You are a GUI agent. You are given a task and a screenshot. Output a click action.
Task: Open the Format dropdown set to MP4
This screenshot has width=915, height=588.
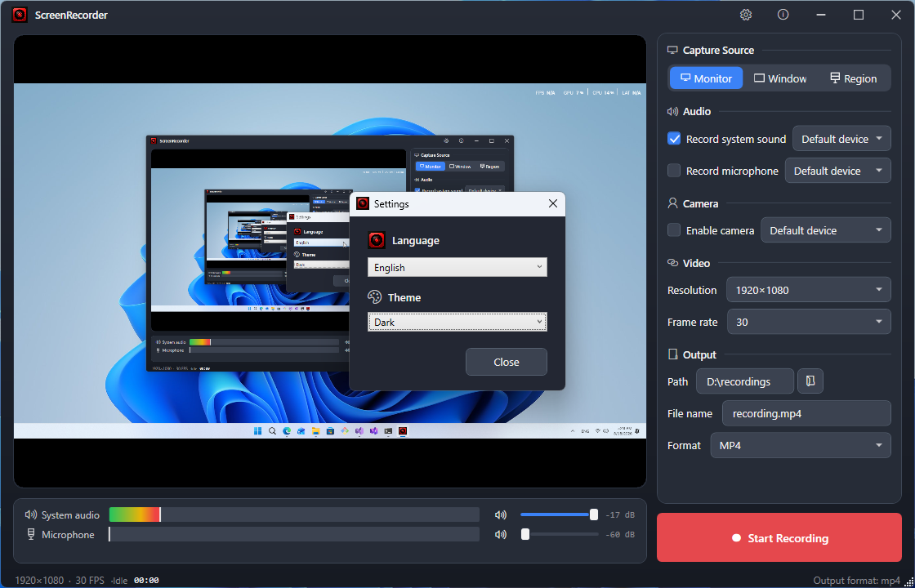801,445
